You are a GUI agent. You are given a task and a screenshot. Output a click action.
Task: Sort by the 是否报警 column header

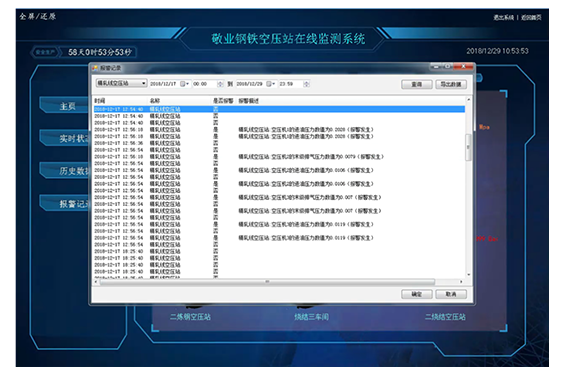223,101
